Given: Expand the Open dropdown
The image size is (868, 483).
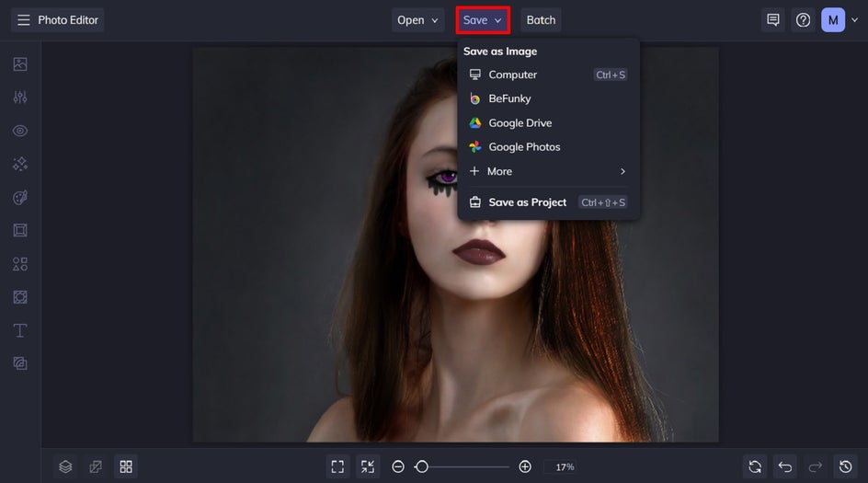Looking at the screenshot, I should (x=418, y=20).
